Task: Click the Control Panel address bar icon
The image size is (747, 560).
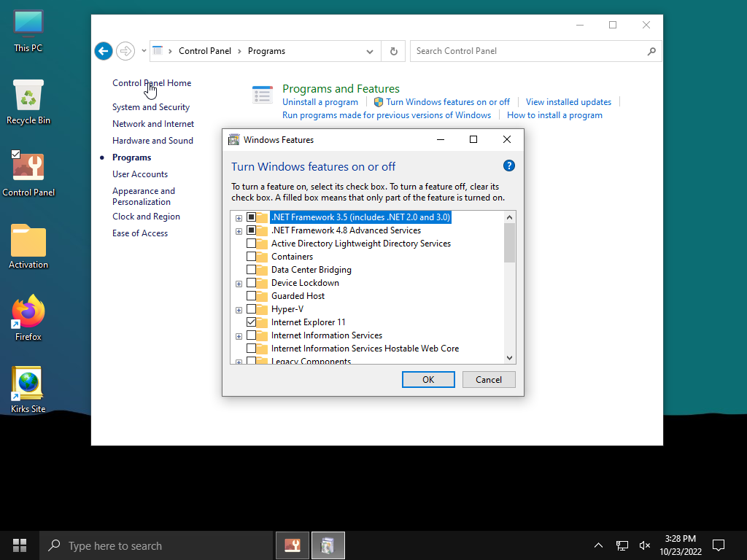Action: (x=158, y=50)
